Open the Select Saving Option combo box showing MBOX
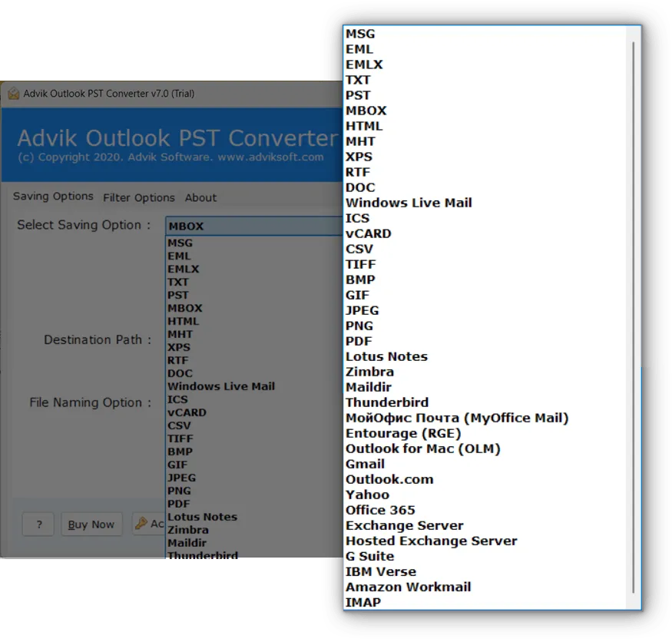The width and height of the screenshot is (672, 642). [253, 226]
